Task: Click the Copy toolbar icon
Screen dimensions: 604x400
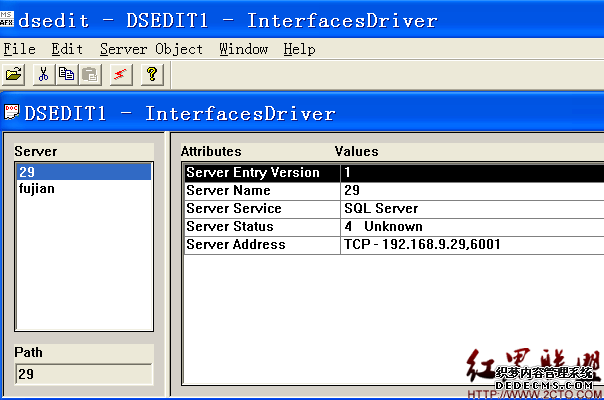Action: point(66,74)
